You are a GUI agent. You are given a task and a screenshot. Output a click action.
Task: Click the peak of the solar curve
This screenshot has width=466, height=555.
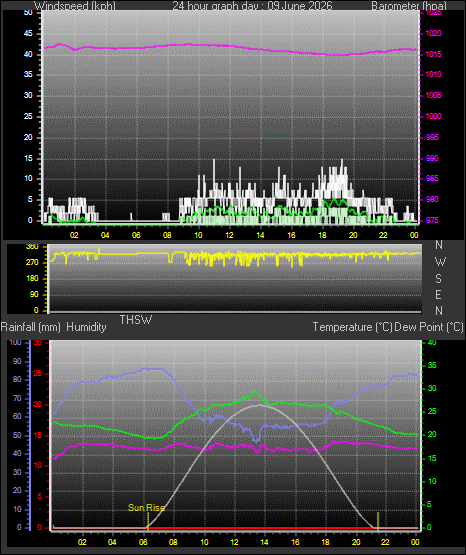tap(259, 405)
